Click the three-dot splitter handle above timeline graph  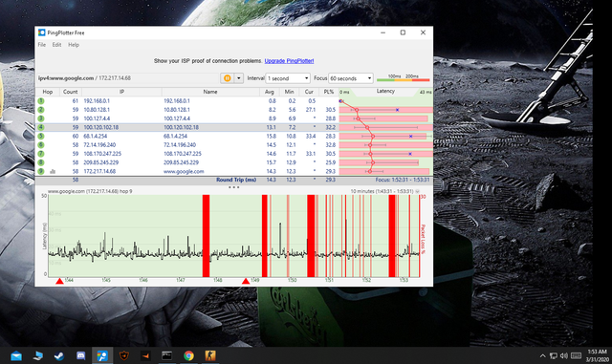pos(233,187)
